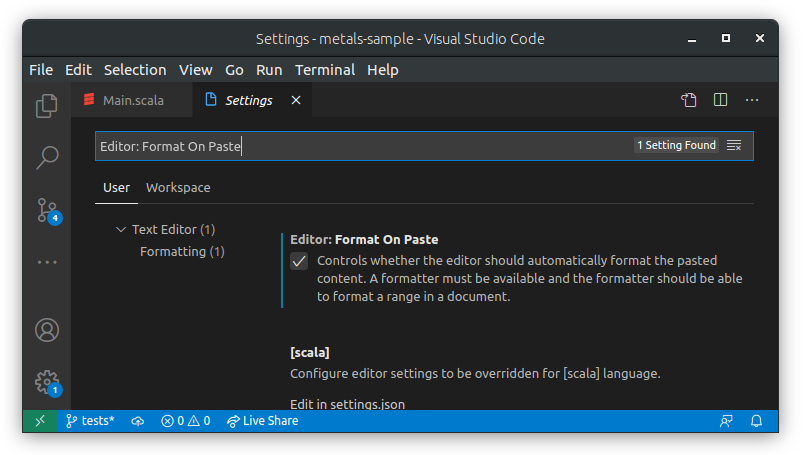This screenshot has height=455, width=803.
Task: Open Source Control view with 4 changes
Action: tap(47, 209)
